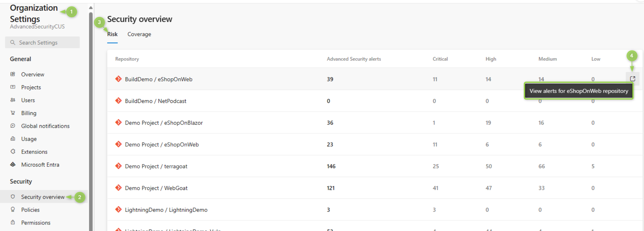Click the Permissions lock icon
The image size is (644, 231).
pos(13,222)
